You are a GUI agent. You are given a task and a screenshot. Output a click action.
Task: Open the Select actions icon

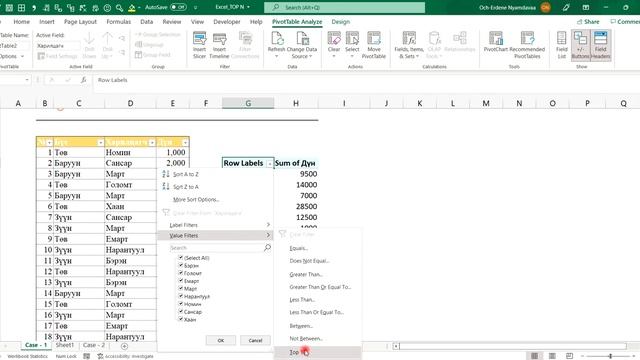pos(352,38)
